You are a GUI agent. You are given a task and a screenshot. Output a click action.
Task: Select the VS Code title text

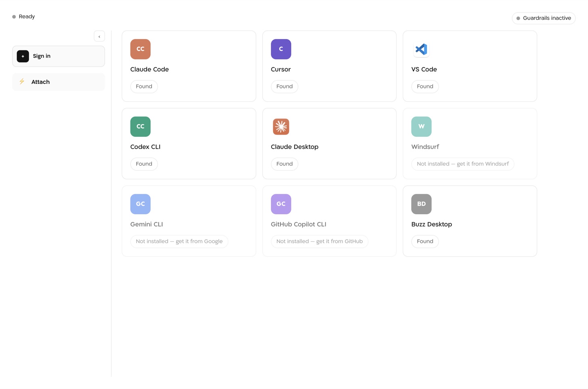(424, 69)
